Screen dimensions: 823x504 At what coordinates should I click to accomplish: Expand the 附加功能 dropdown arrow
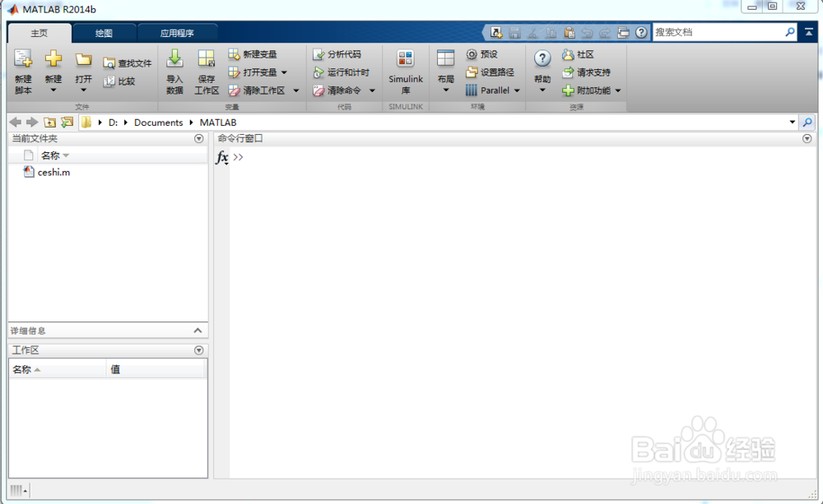pyautogui.click(x=618, y=90)
